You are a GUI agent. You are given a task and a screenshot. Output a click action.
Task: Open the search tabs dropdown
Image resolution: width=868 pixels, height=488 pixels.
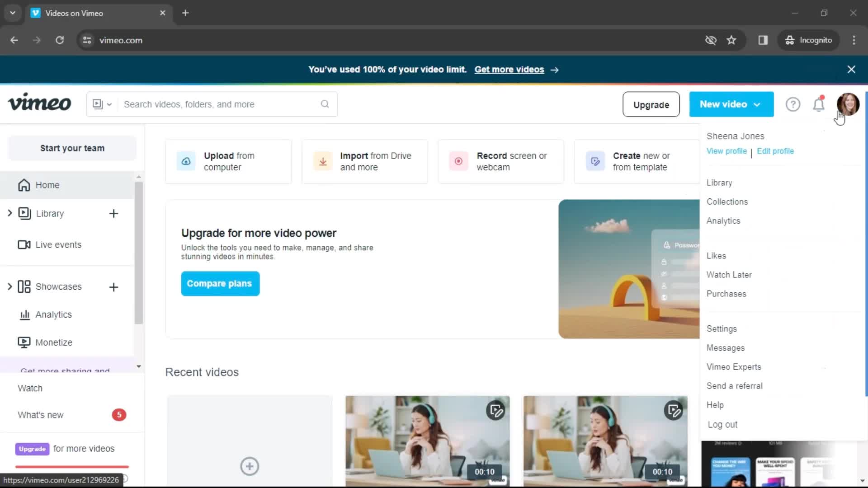13,13
